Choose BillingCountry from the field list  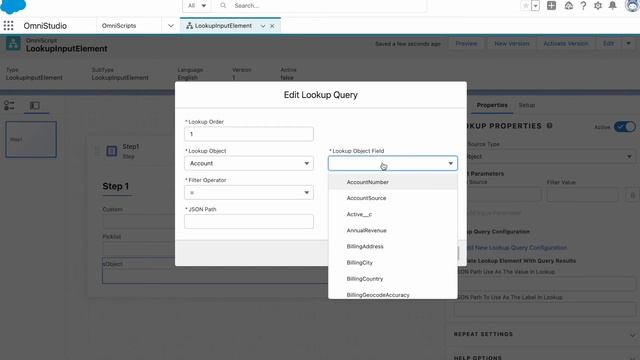point(393,279)
